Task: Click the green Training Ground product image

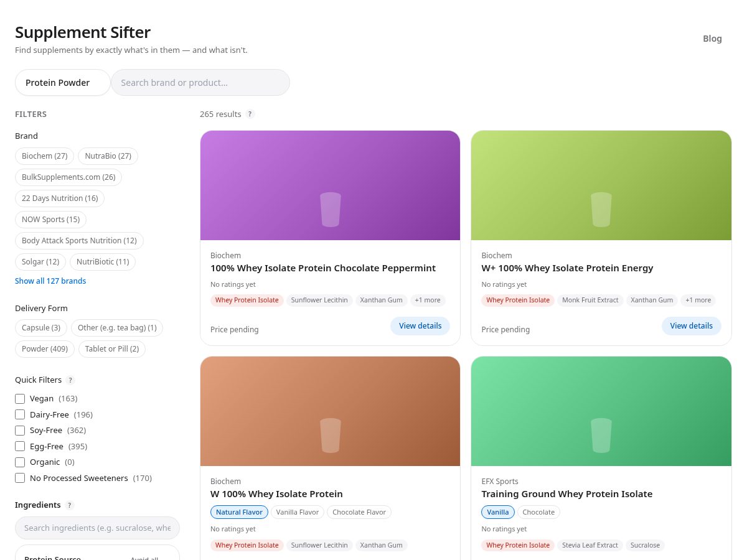Action: pyautogui.click(x=601, y=411)
